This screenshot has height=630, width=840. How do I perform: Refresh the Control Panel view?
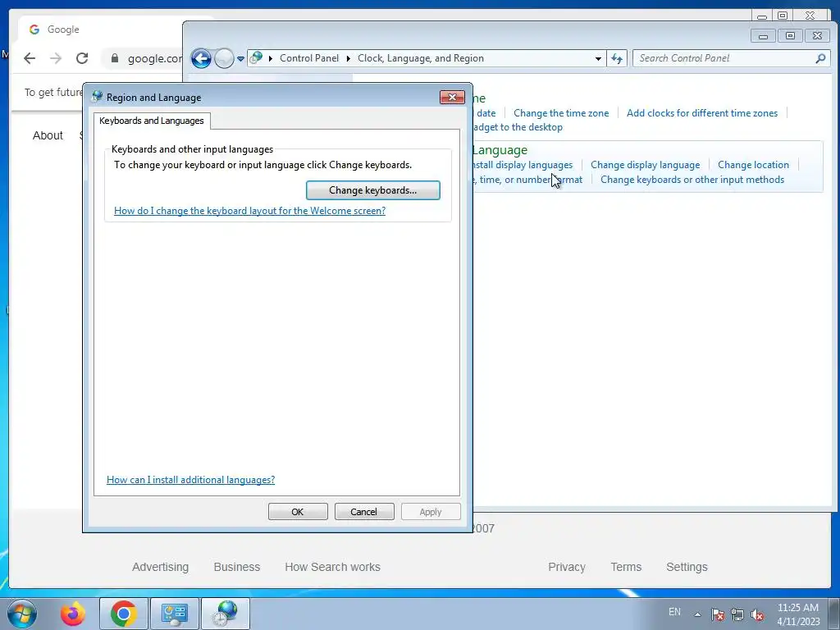point(617,58)
